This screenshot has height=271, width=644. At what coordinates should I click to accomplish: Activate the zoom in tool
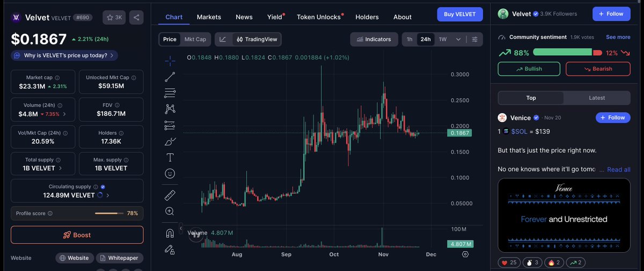click(170, 211)
